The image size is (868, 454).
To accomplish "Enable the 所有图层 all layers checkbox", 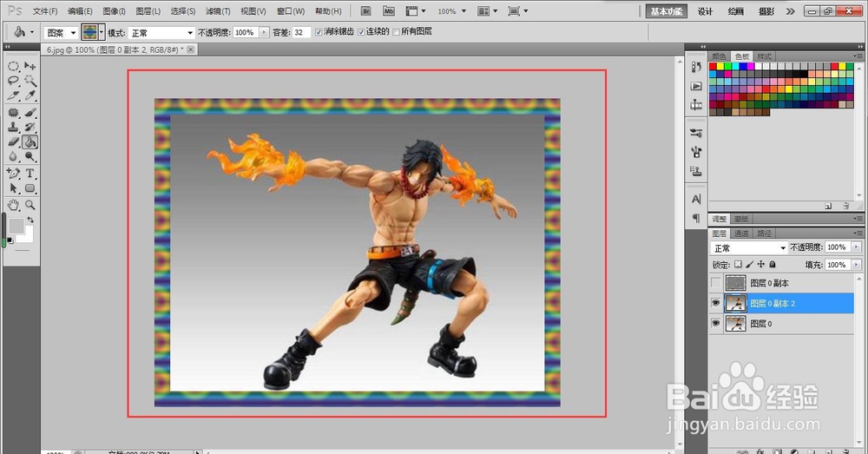I will click(x=396, y=32).
